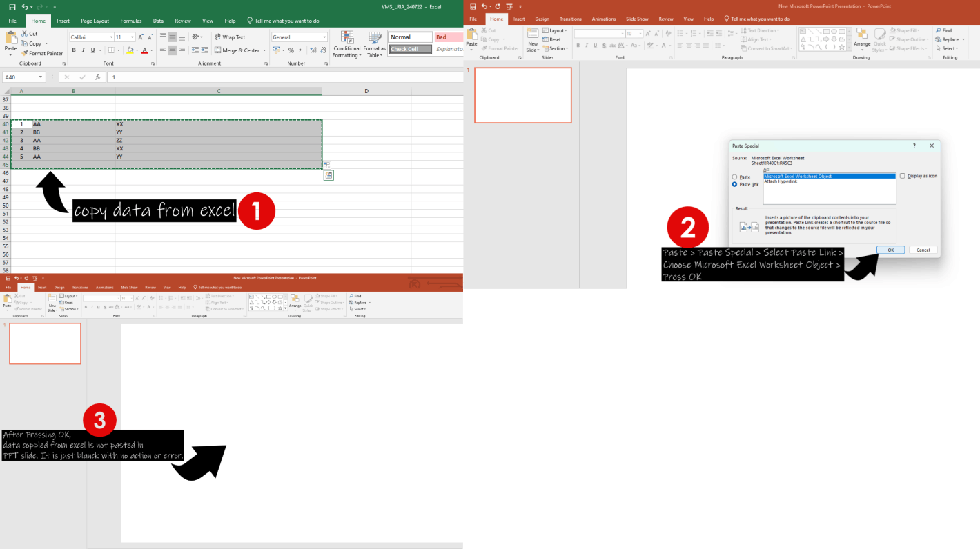Click the yellow Fill Color button in Excel

(129, 50)
